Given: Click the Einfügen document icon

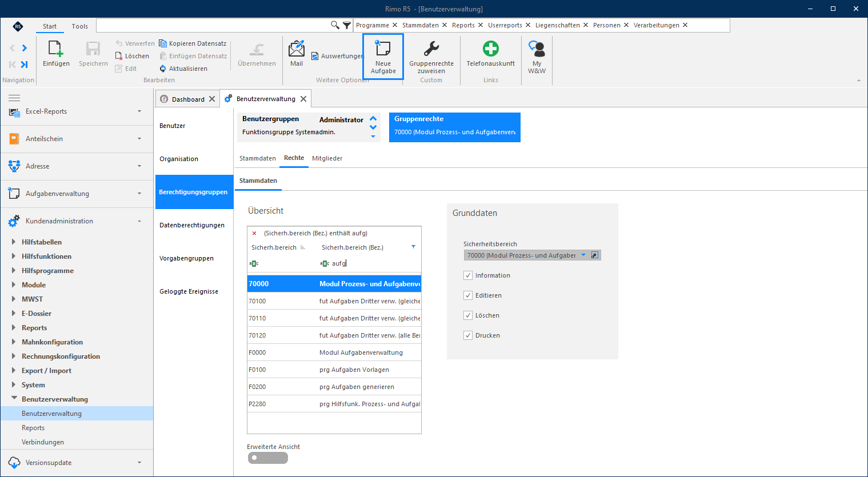Looking at the screenshot, I should click(55, 49).
